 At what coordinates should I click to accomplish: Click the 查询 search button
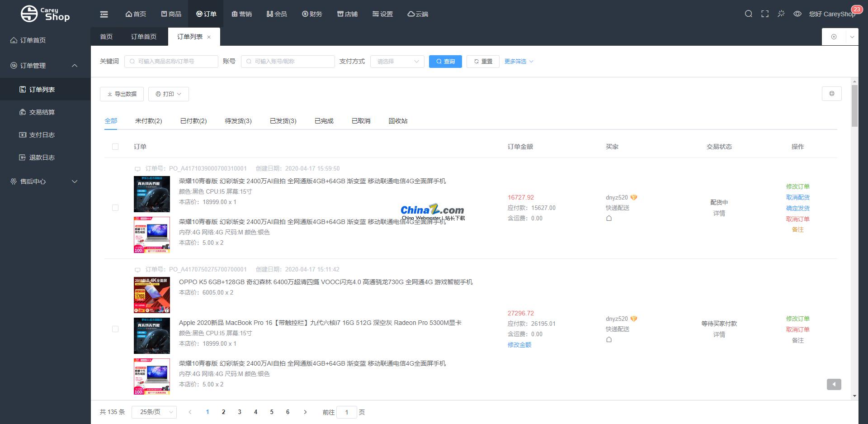tap(445, 62)
